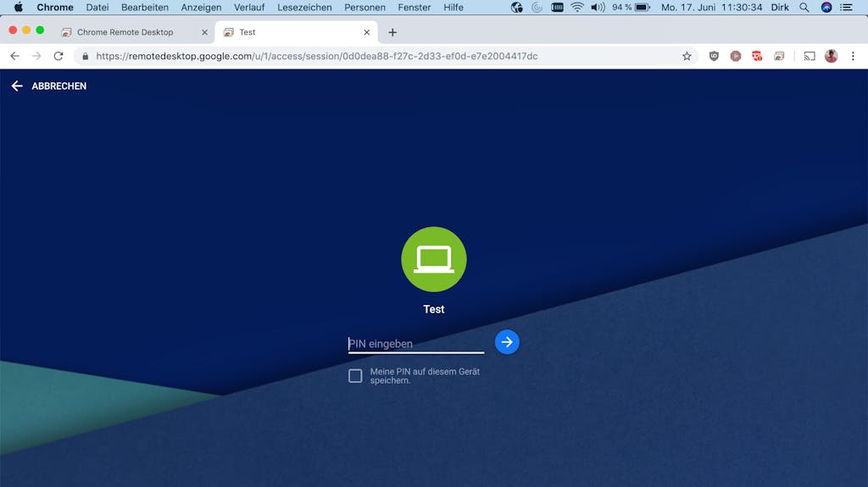The height and width of the screenshot is (487, 868).
Task: Launch Siri from the menu bar
Action: 826,7
